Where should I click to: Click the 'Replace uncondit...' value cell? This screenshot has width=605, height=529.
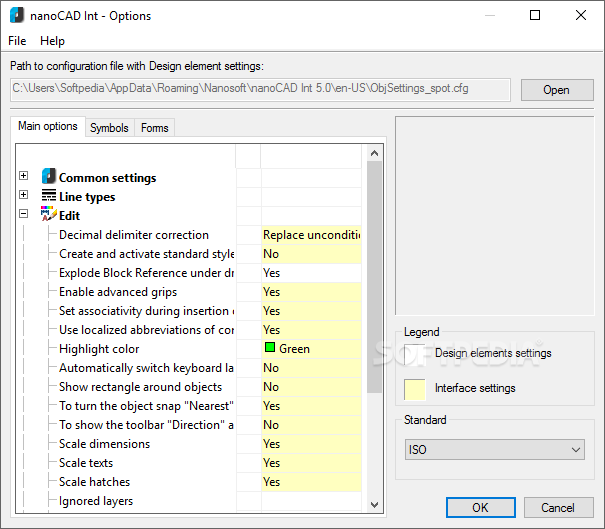[311, 235]
